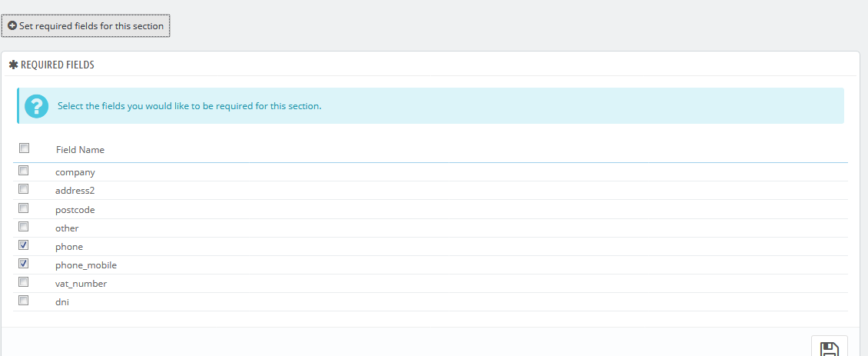Click the asterisk icon next to REQUIRED FIELDS
Screen dimensions: 868x356
tap(14, 65)
